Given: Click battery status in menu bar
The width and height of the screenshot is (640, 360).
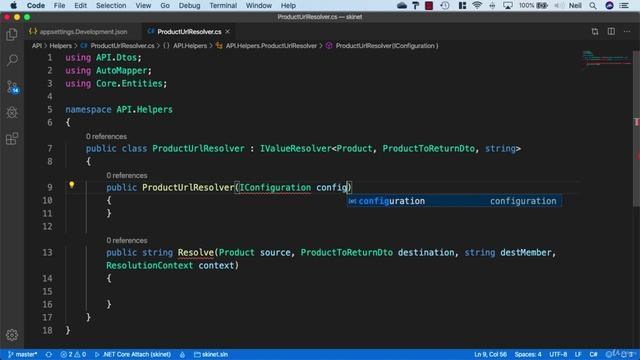Looking at the screenshot, I should tap(533, 5).
